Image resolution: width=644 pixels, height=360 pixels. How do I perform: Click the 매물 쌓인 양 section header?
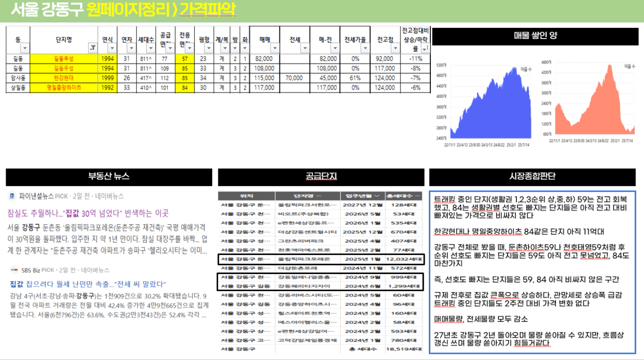click(x=535, y=36)
